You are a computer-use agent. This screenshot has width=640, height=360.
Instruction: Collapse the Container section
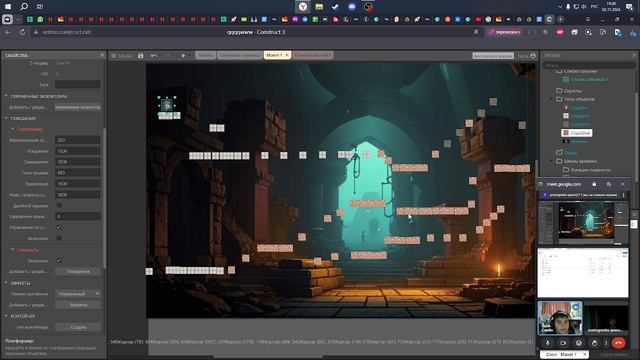coord(6,316)
